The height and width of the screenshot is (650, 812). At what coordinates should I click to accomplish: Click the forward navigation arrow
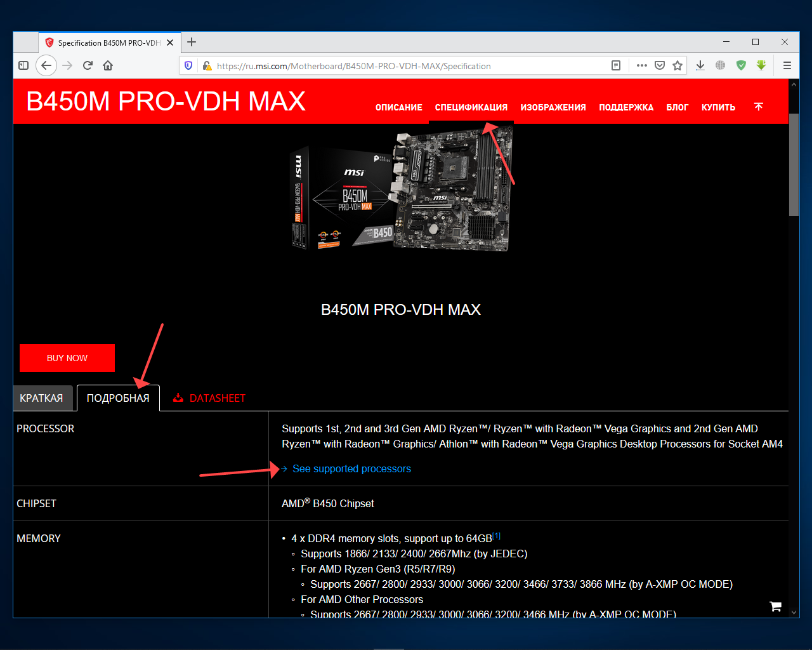(x=67, y=65)
